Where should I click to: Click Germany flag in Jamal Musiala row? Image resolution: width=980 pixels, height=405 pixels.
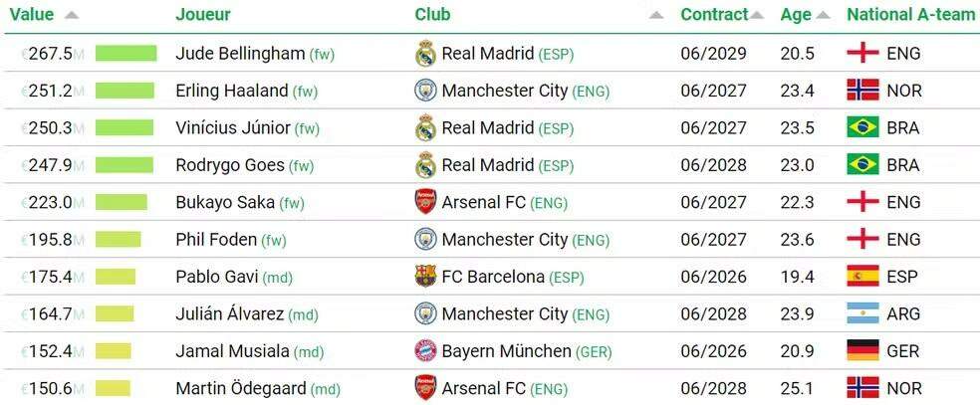click(x=862, y=351)
